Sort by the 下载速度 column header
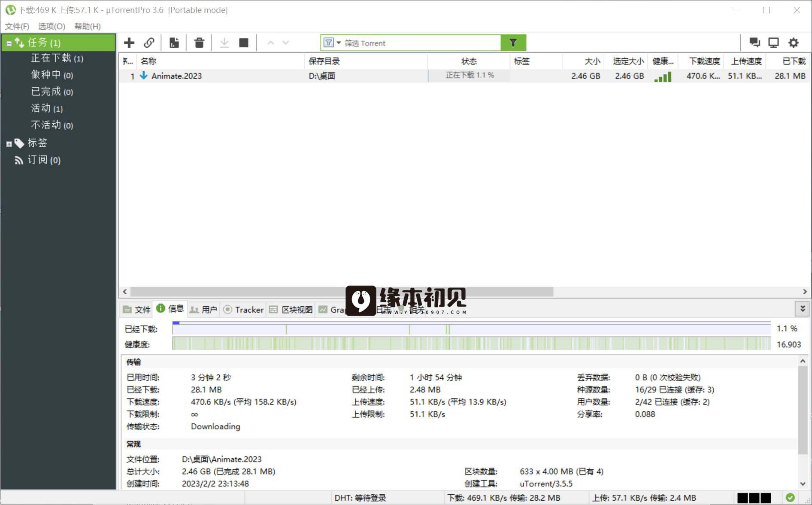The height and width of the screenshot is (505, 812). coord(701,61)
